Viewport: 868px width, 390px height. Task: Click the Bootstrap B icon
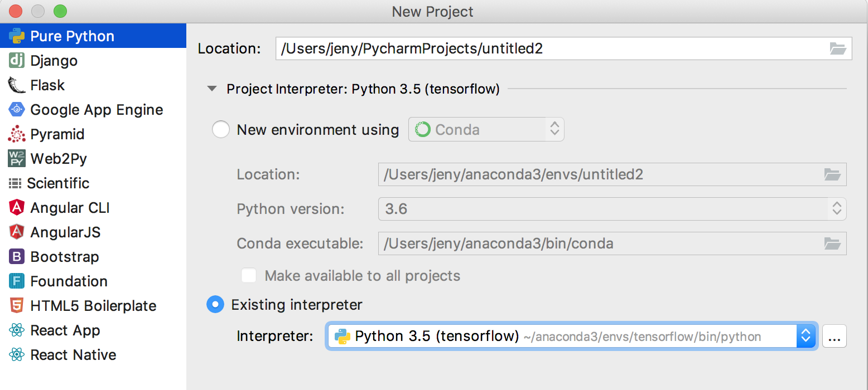[x=17, y=257]
